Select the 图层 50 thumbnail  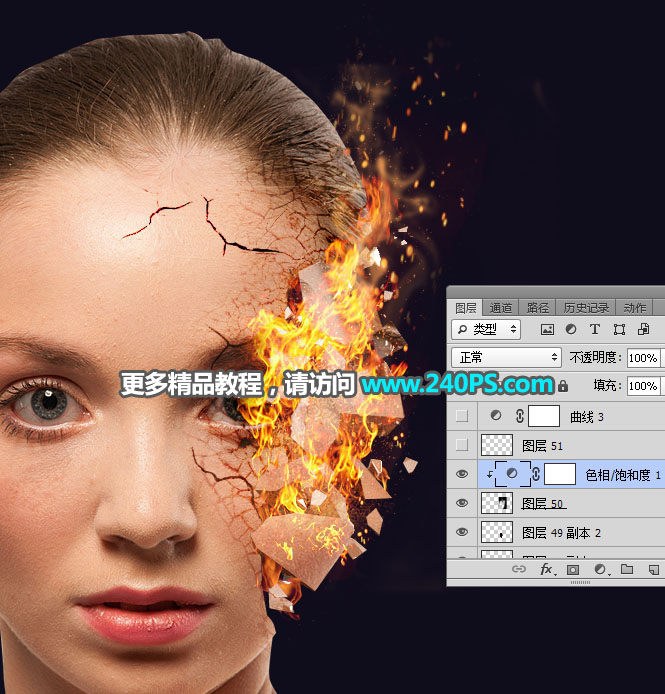pyautogui.click(x=497, y=503)
